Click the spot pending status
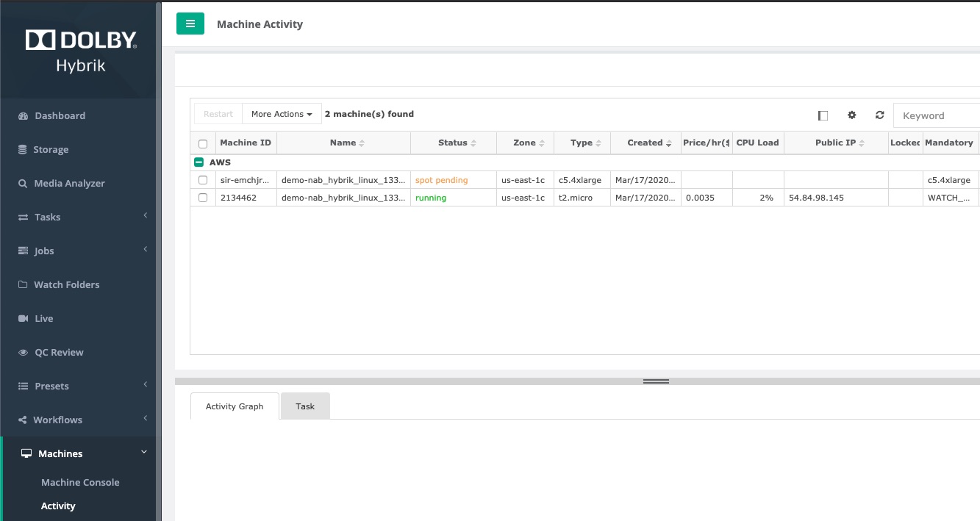This screenshot has height=521, width=980. tap(442, 180)
